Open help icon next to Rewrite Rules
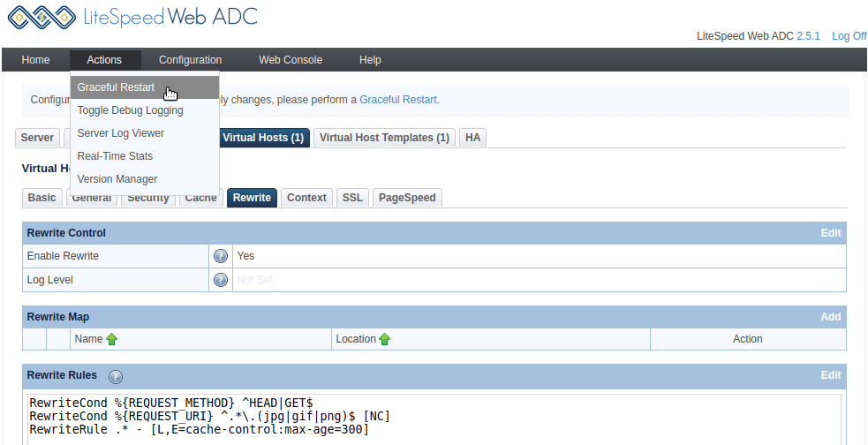The height and width of the screenshot is (445, 868). point(116,377)
